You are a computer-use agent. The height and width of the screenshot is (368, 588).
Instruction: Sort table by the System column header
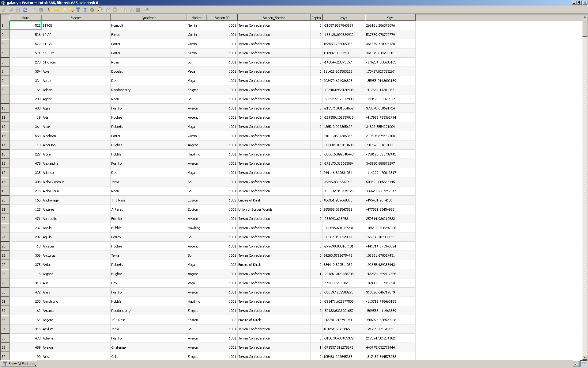click(x=76, y=18)
